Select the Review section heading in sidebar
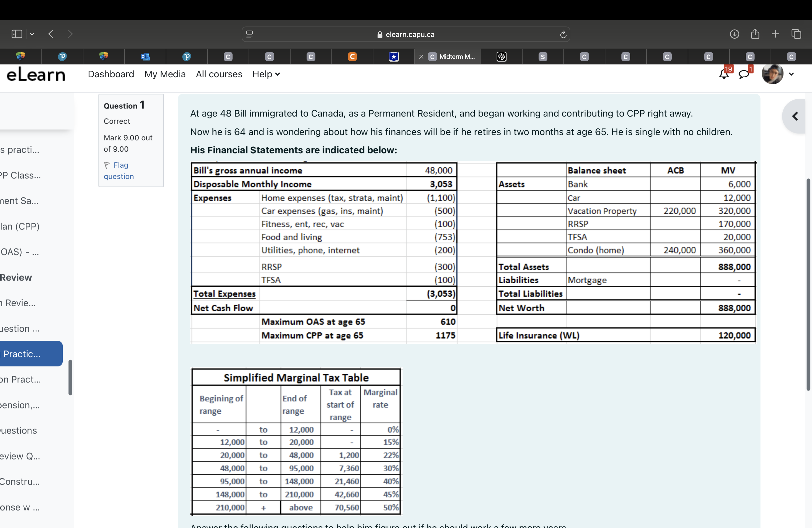 [x=16, y=277]
